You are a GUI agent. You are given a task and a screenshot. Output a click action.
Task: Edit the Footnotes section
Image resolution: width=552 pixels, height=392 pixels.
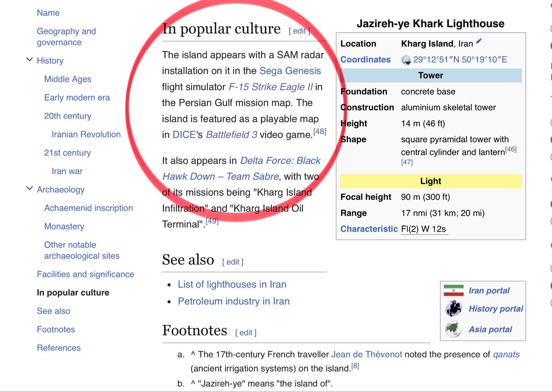click(246, 333)
